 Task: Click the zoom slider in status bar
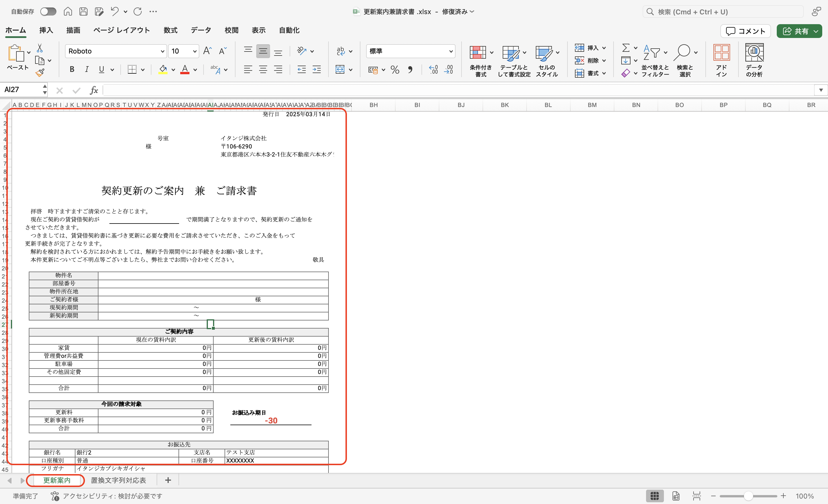point(748,496)
